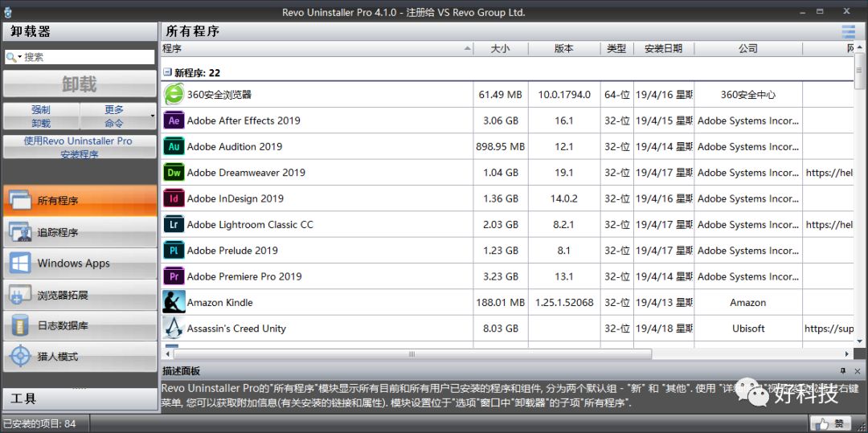
Task: Open the 更多命令 dropdown arrow
Action: 153,116
